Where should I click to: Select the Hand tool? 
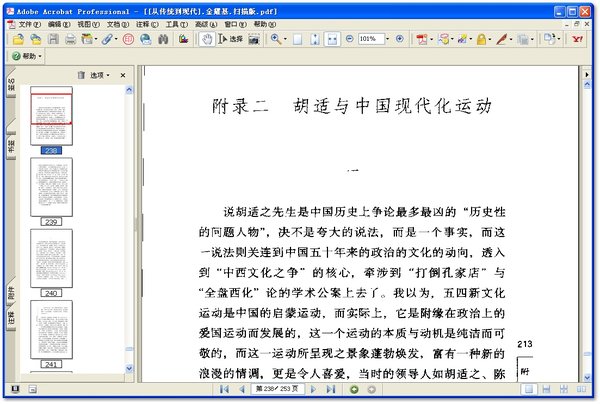(x=207, y=39)
